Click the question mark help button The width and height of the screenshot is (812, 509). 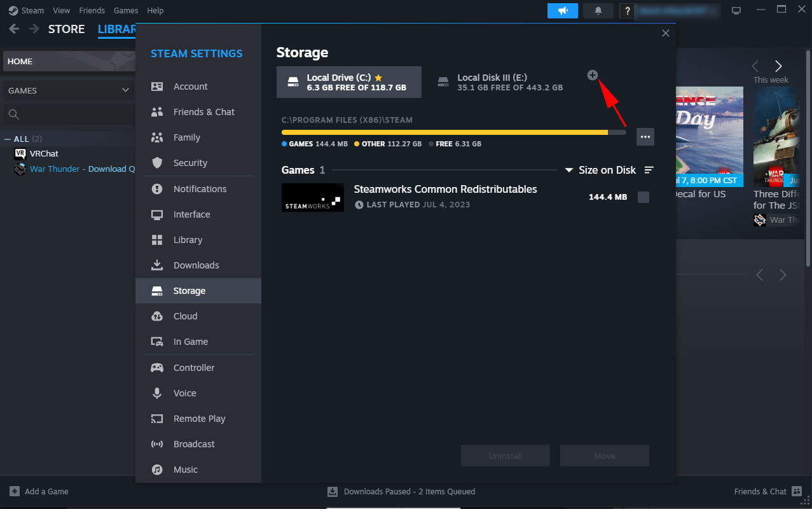click(628, 11)
